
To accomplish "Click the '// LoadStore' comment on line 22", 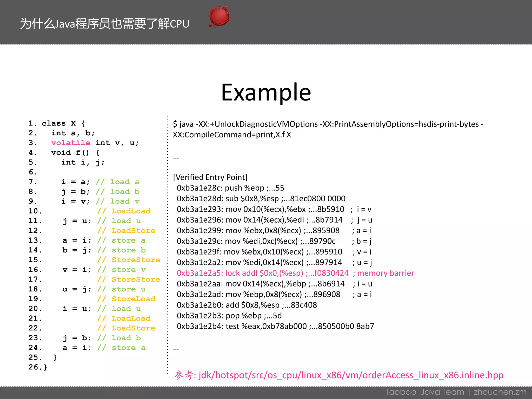I will [x=126, y=328].
